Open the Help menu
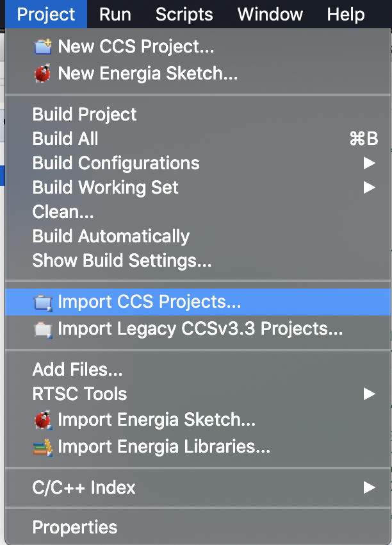 point(345,14)
